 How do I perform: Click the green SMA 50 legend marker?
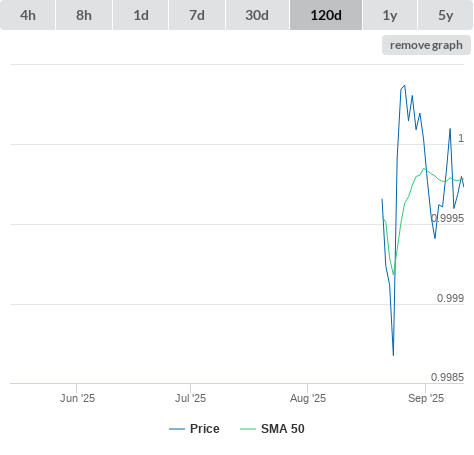[x=248, y=429]
